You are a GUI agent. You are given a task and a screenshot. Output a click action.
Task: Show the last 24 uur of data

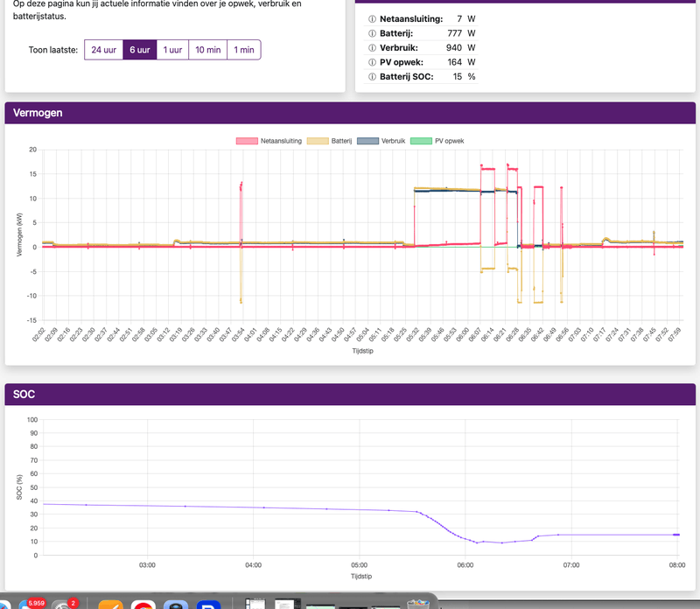pos(103,50)
